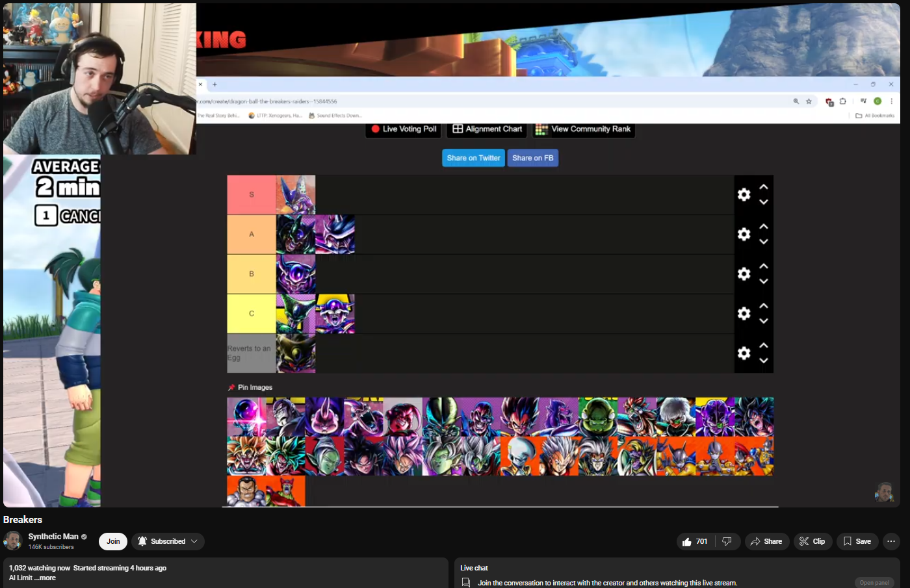Share the stream via Share button

(767, 541)
